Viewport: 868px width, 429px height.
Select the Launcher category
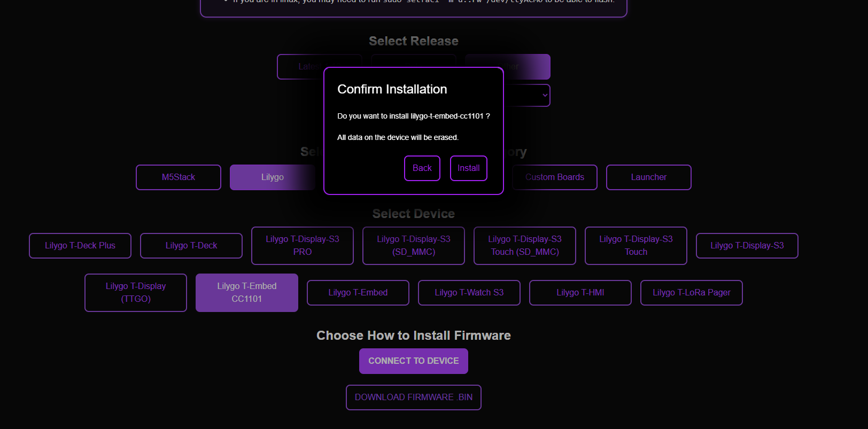pyautogui.click(x=648, y=177)
